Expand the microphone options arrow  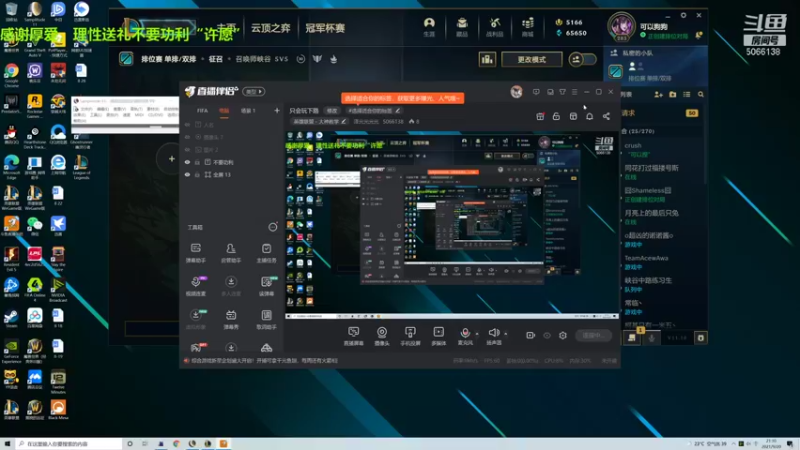(477, 334)
